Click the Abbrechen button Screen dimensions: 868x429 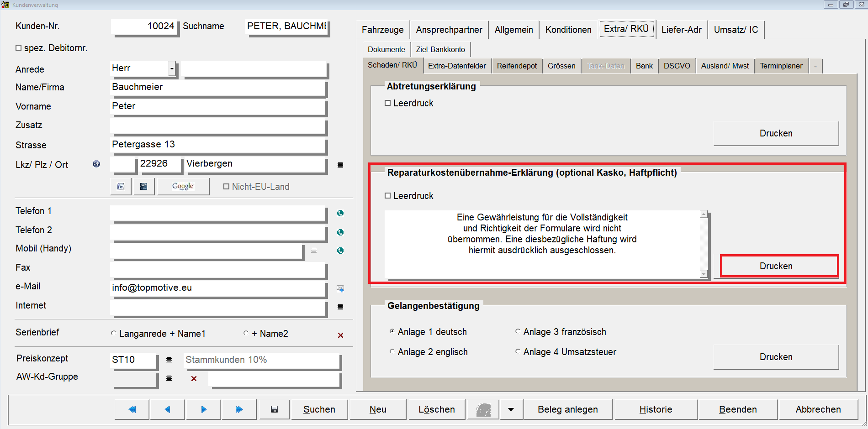click(x=818, y=409)
